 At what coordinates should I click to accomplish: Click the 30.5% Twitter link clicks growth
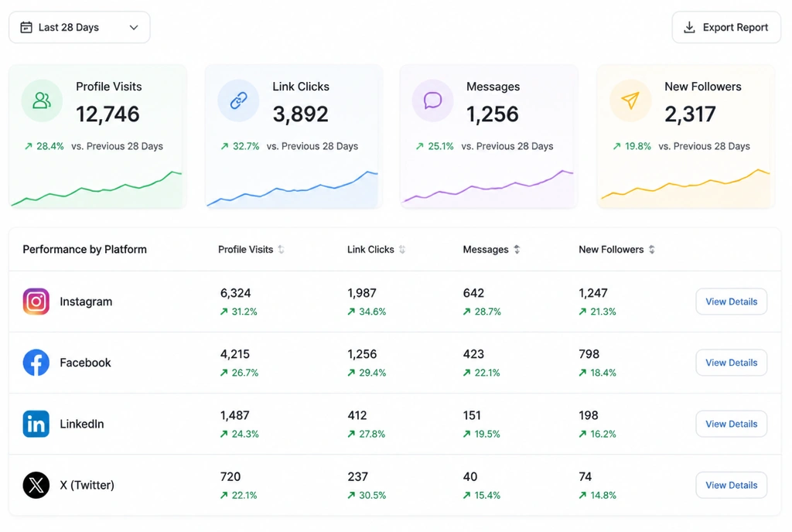click(367, 496)
